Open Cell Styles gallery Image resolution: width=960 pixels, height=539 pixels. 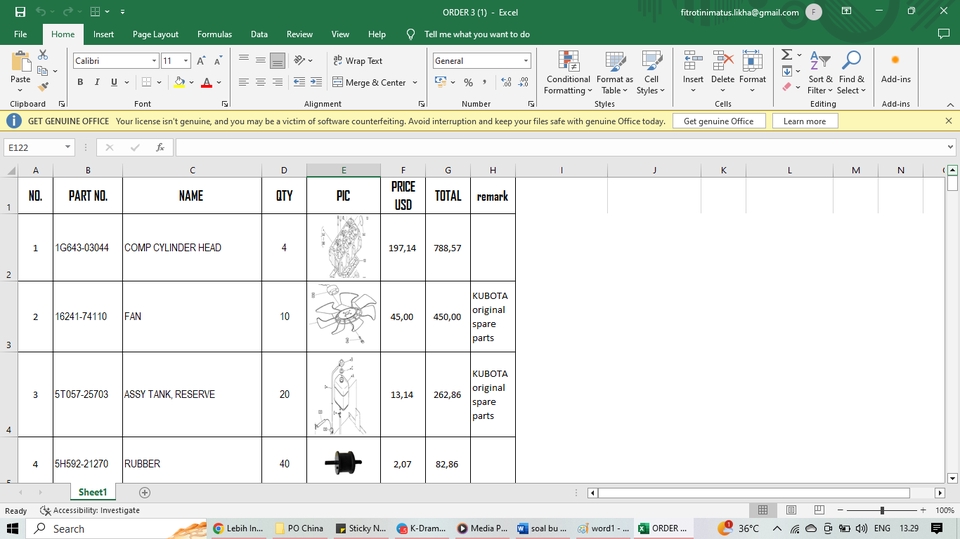651,73
